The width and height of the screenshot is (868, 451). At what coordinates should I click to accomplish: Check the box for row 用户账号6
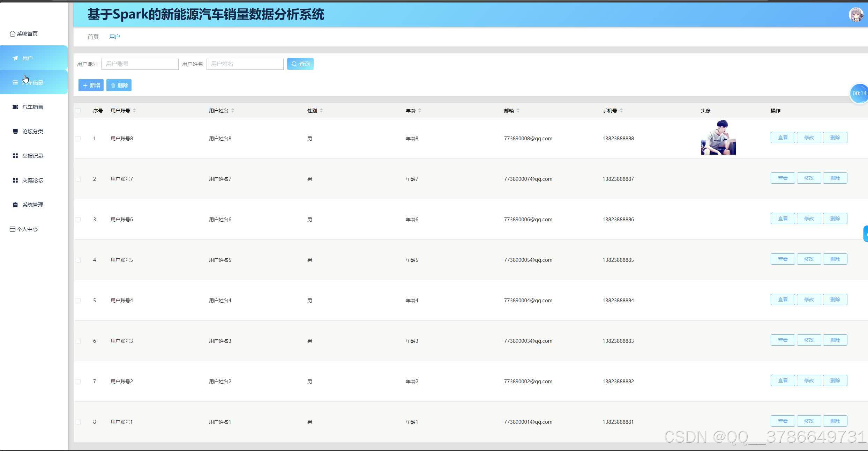[78, 220]
